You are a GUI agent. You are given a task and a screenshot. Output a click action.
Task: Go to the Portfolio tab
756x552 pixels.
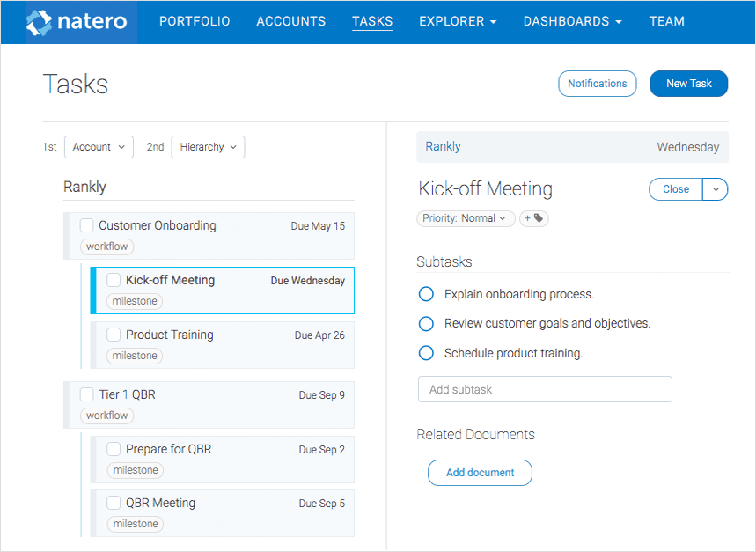pyautogui.click(x=195, y=21)
